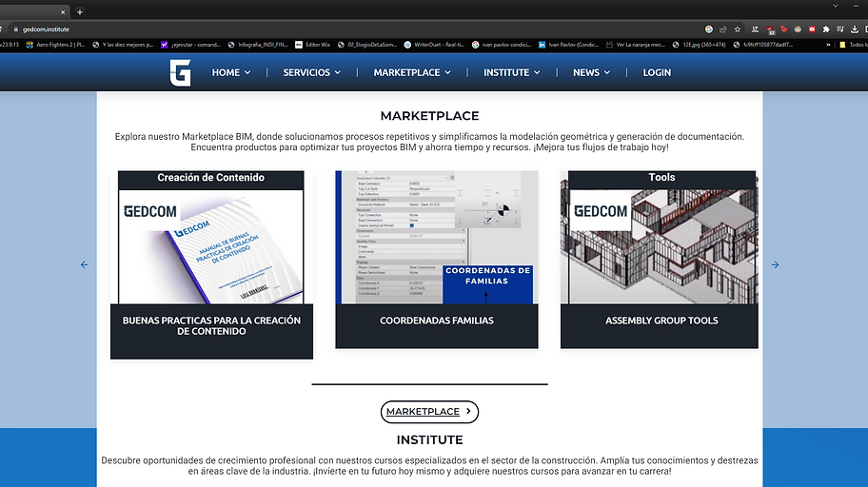This screenshot has height=487, width=868.
Task: Open the media control playlist icon
Action: (840, 29)
